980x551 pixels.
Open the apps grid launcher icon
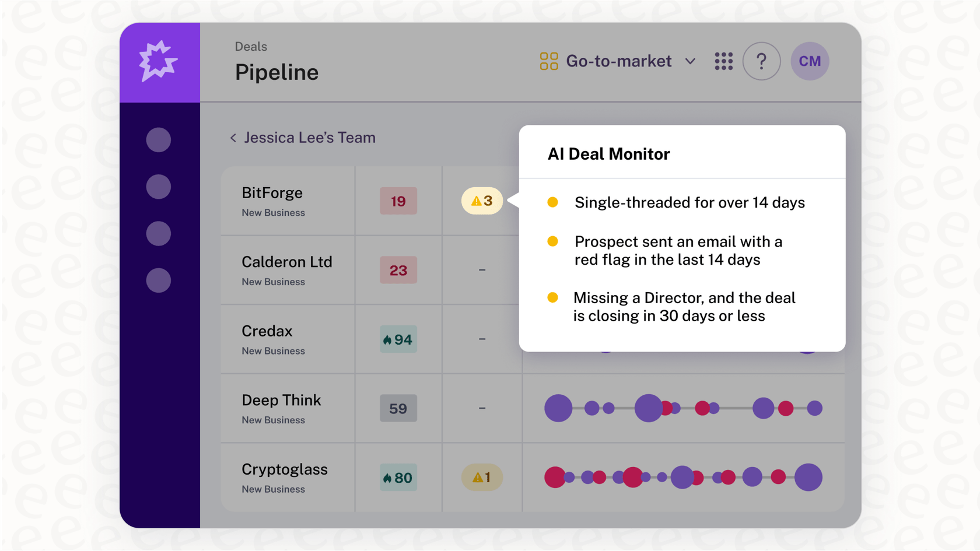click(x=723, y=61)
